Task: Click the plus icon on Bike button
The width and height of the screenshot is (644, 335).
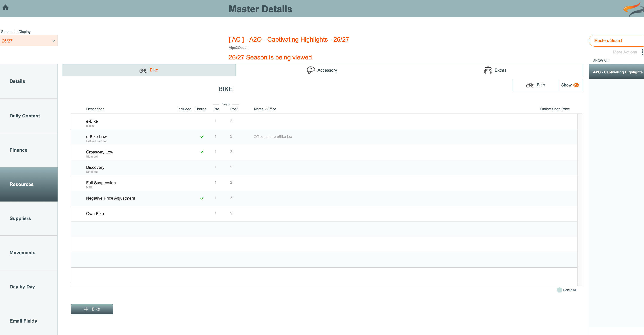Action: click(86, 309)
